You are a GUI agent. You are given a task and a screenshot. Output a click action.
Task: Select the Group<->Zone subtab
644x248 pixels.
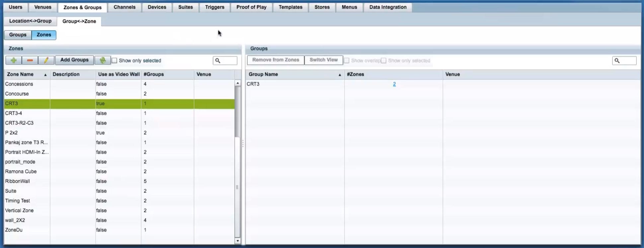coord(79,21)
